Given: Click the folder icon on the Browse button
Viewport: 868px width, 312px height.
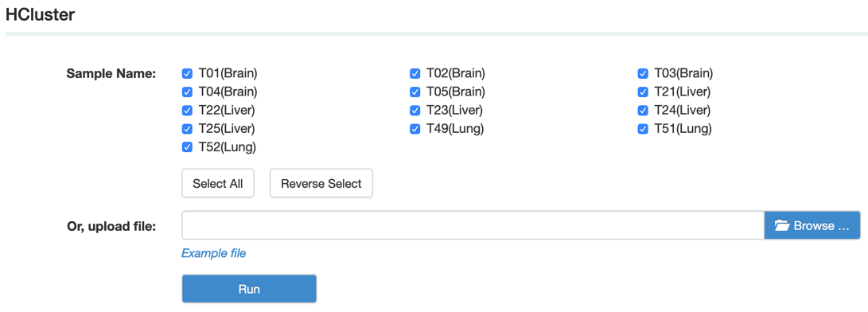Looking at the screenshot, I should pos(781,225).
